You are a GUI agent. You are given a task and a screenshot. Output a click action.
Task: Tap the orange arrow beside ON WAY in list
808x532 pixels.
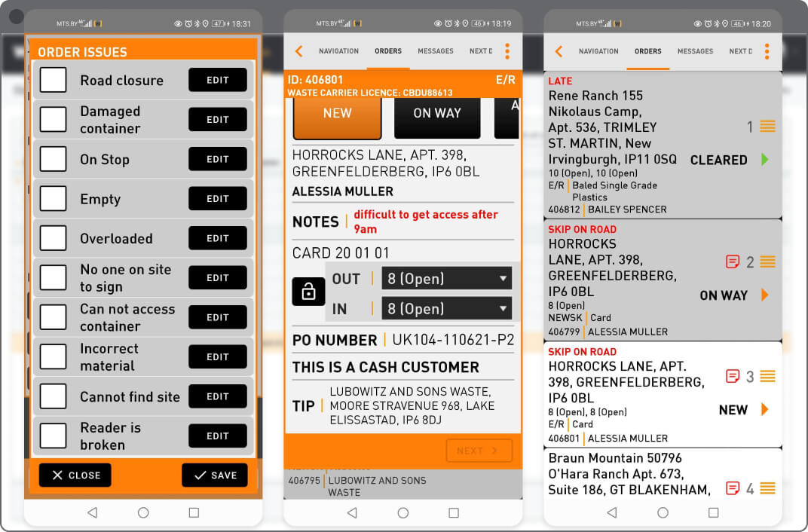pos(765,295)
